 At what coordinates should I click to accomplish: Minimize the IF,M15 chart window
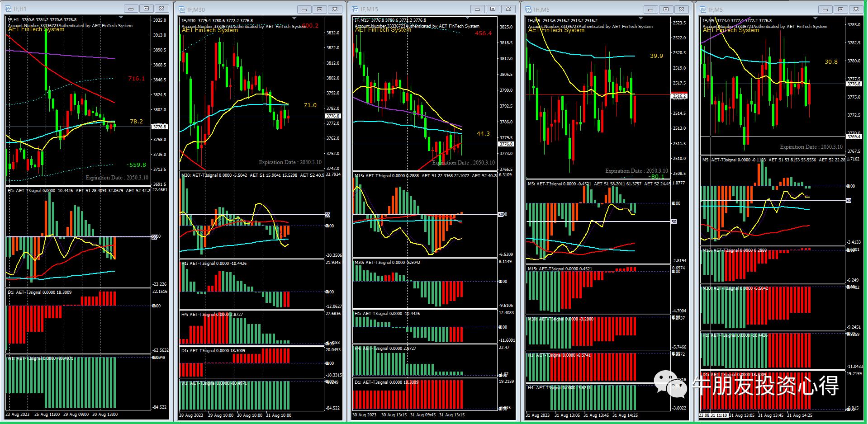click(478, 9)
